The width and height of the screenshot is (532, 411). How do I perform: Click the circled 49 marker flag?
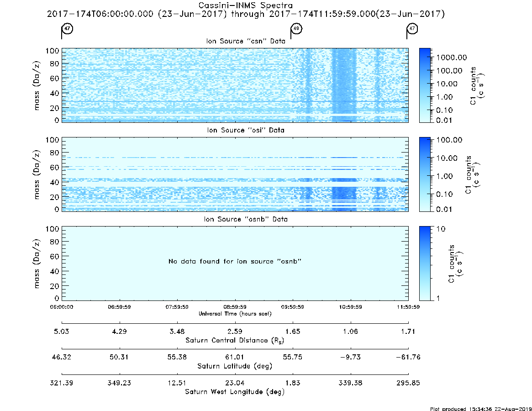pos(296,28)
